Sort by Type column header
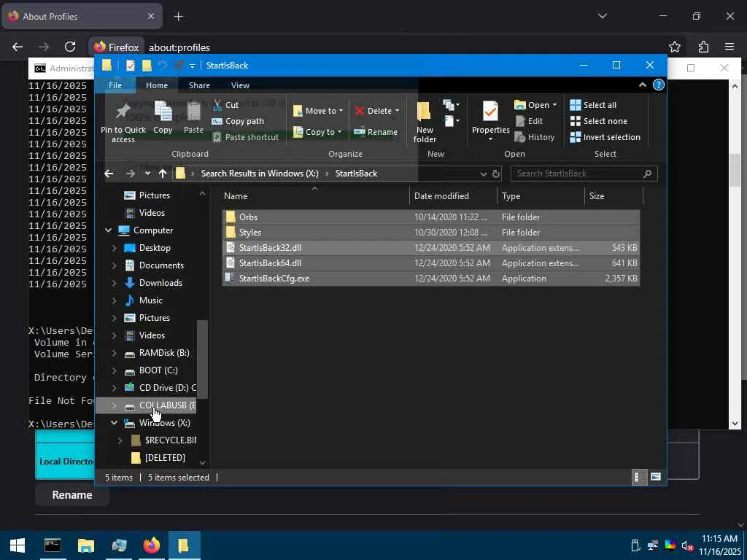 point(541,196)
